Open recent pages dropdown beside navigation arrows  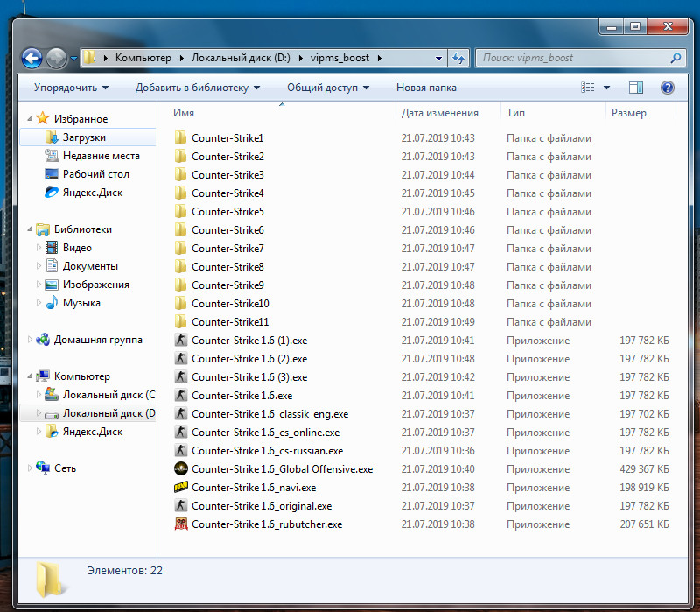(73, 59)
